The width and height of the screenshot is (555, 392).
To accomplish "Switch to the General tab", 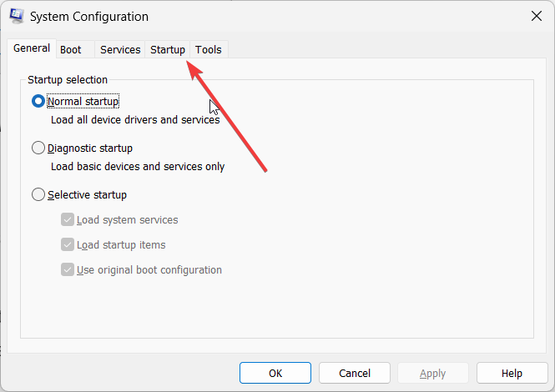I will pyautogui.click(x=32, y=48).
